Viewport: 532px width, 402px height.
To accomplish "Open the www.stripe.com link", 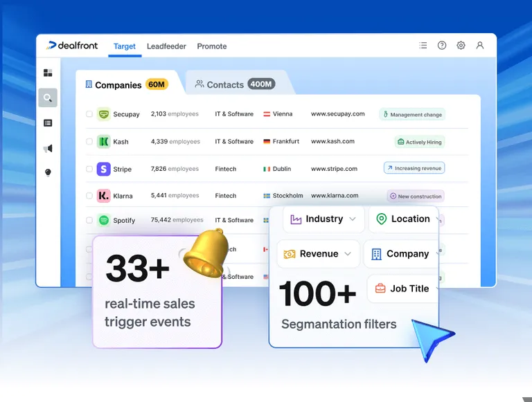I will [x=334, y=169].
